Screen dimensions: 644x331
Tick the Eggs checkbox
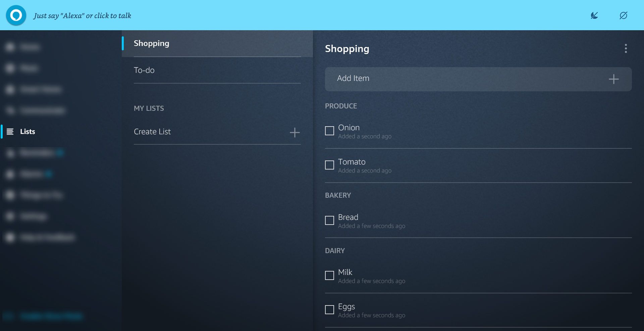[330, 310]
